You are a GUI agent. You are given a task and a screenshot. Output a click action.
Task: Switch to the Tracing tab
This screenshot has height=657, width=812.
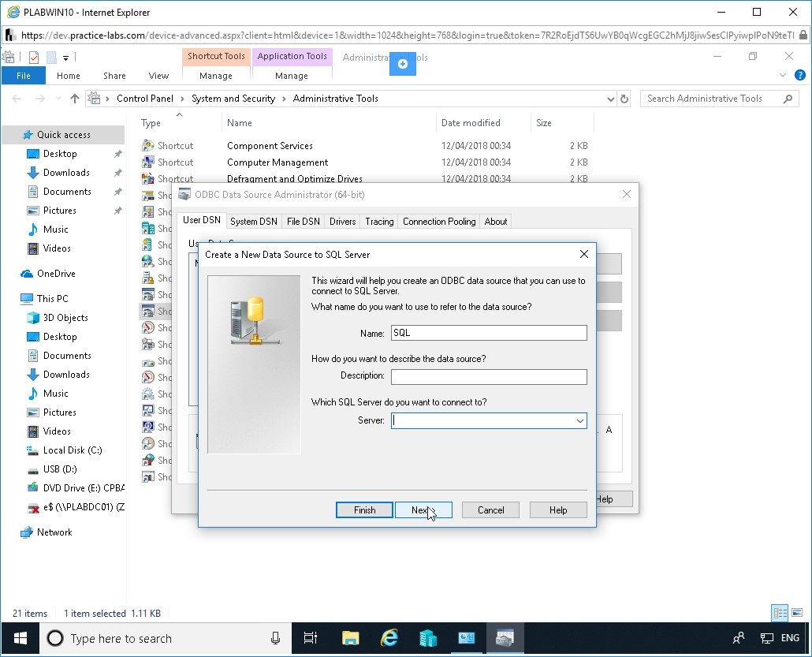(x=379, y=222)
